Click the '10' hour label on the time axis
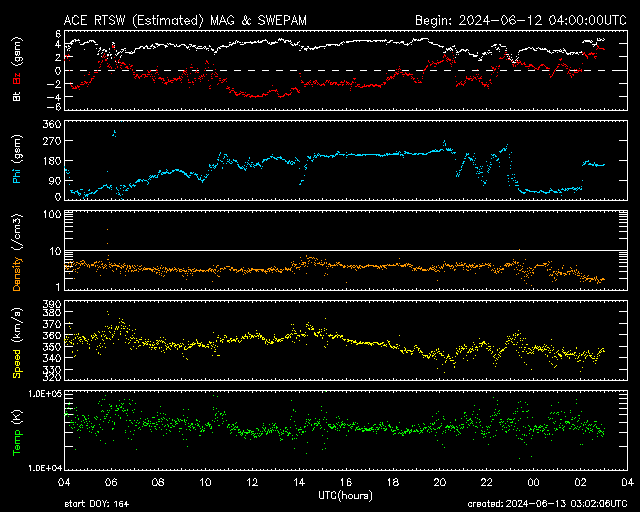The height and width of the screenshot is (512, 640). tap(205, 483)
